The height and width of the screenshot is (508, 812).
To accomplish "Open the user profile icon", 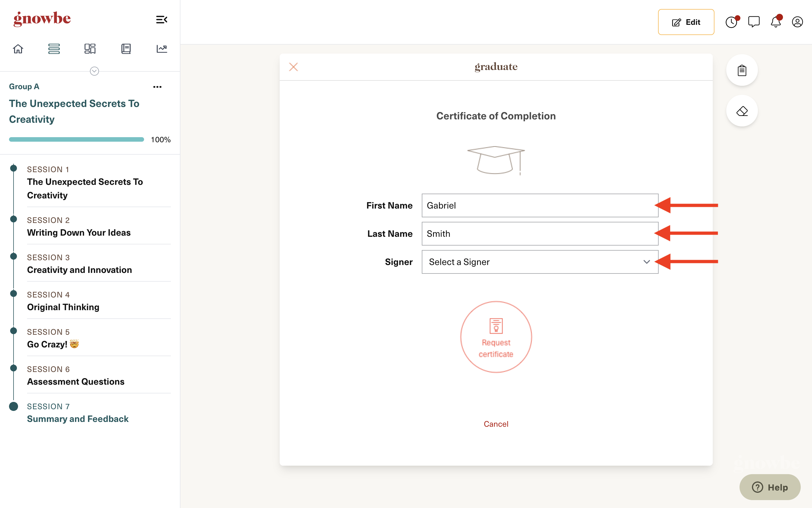I will tap(798, 22).
